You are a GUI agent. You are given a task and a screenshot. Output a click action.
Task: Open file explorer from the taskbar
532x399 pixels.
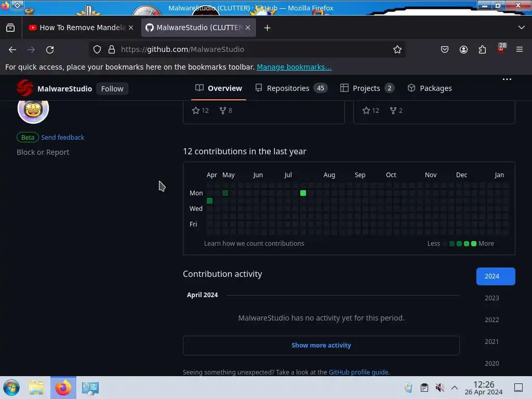pos(37,388)
